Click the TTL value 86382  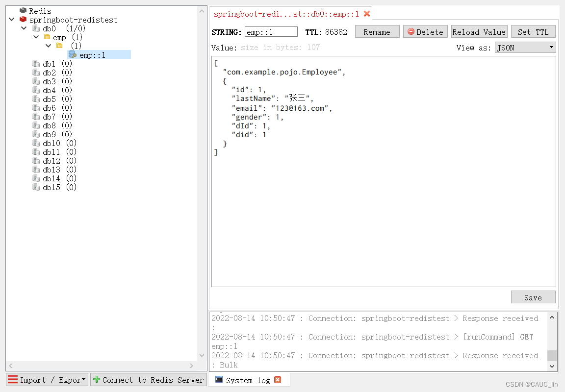click(x=336, y=32)
